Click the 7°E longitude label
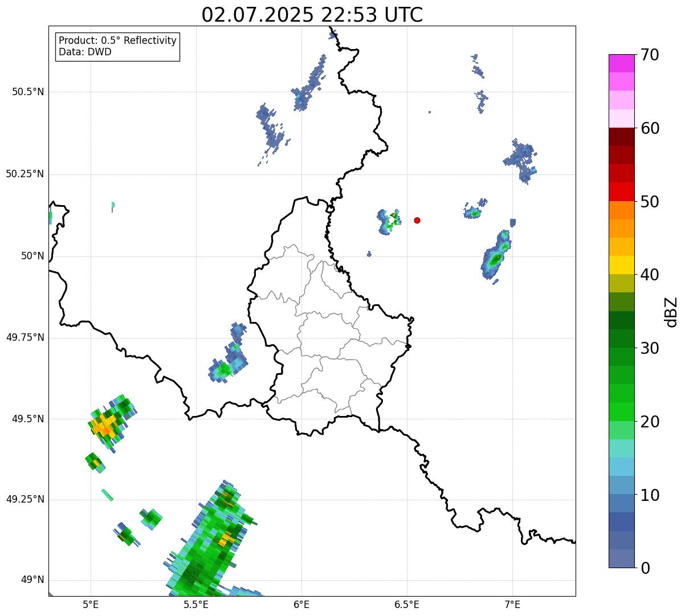This screenshot has height=616, width=685. click(512, 604)
